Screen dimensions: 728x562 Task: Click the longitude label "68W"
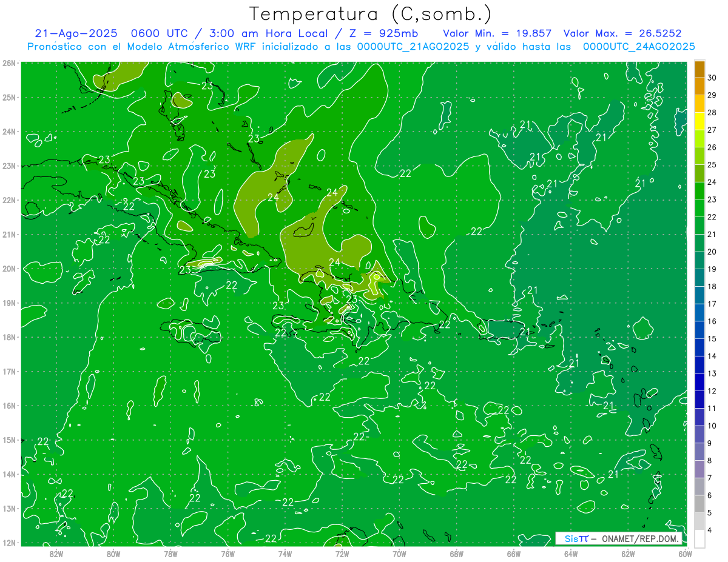tap(457, 553)
